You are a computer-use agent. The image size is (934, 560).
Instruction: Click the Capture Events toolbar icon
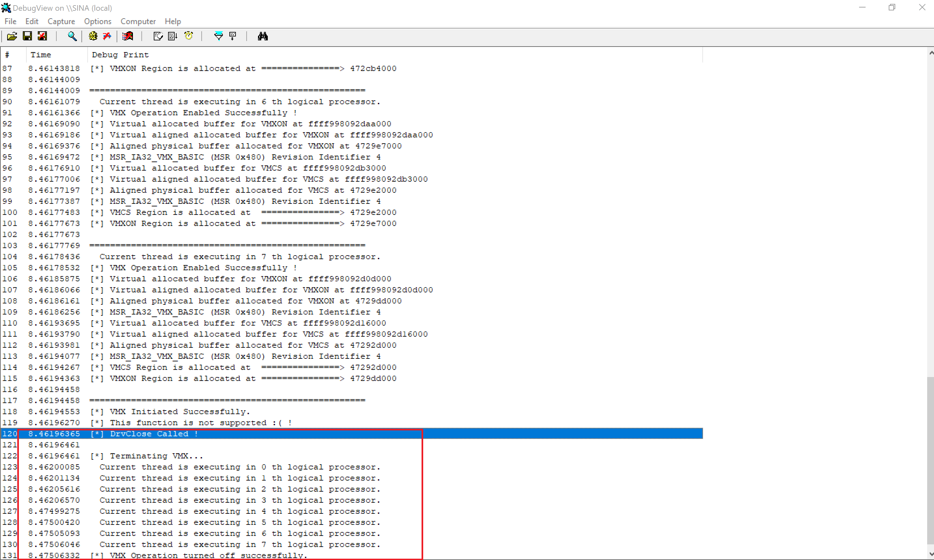128,36
